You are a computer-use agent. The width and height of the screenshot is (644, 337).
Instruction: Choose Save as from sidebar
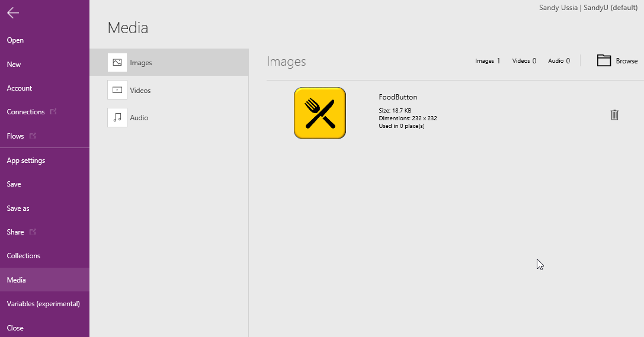point(18,208)
